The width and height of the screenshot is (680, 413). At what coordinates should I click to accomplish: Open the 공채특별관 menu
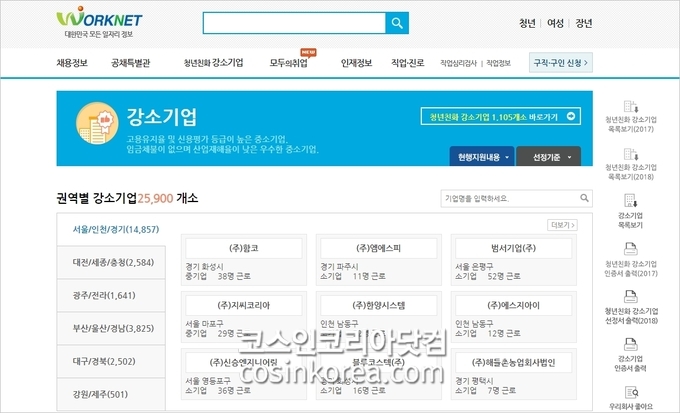(x=131, y=63)
